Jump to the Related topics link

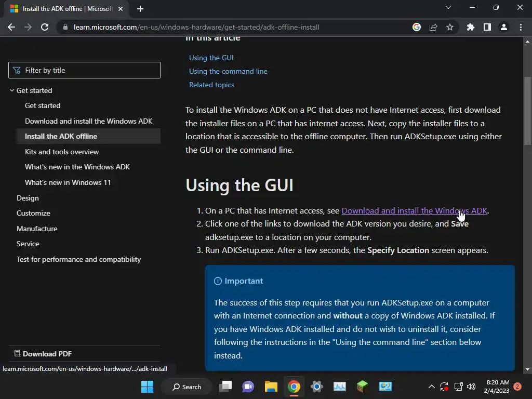tap(211, 85)
